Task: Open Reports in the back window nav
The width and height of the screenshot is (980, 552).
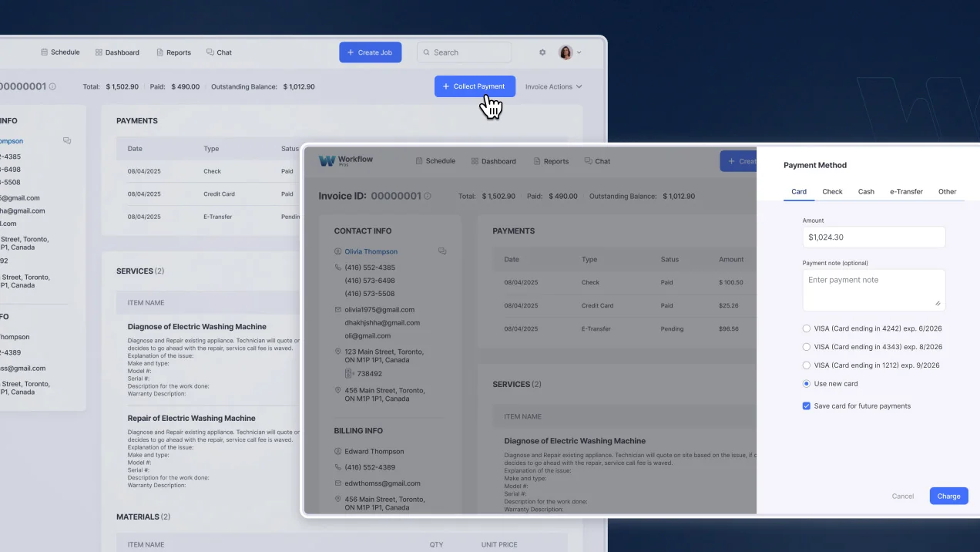Action: pyautogui.click(x=173, y=52)
